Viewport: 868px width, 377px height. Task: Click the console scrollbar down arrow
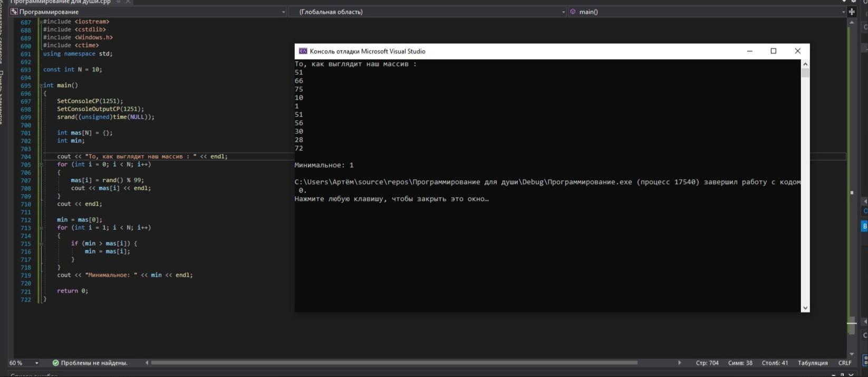coord(805,307)
